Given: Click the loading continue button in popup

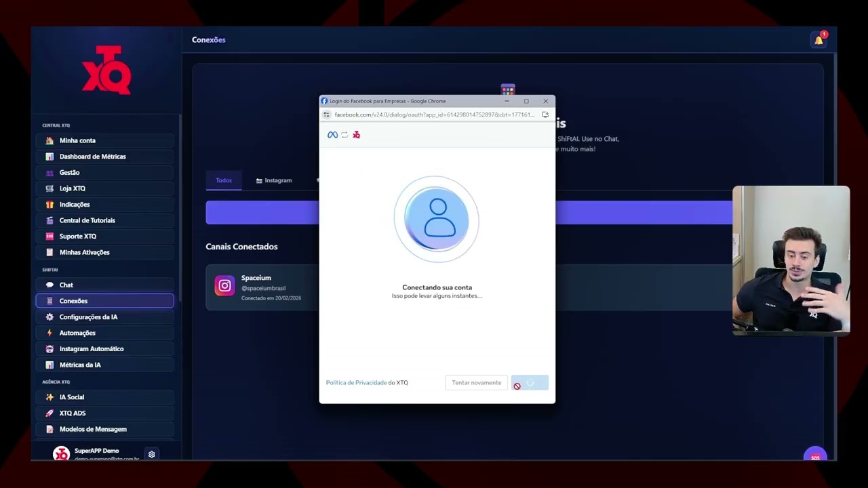Looking at the screenshot, I should (x=530, y=382).
